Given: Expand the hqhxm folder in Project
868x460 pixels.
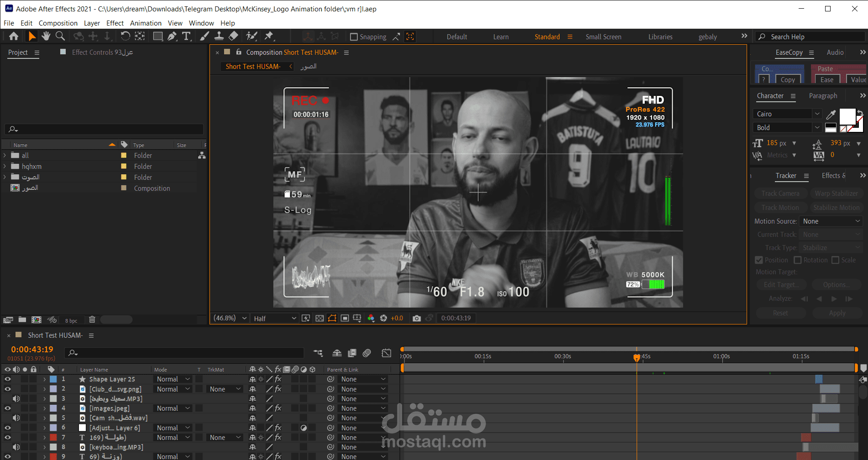Looking at the screenshot, I should click(5, 166).
